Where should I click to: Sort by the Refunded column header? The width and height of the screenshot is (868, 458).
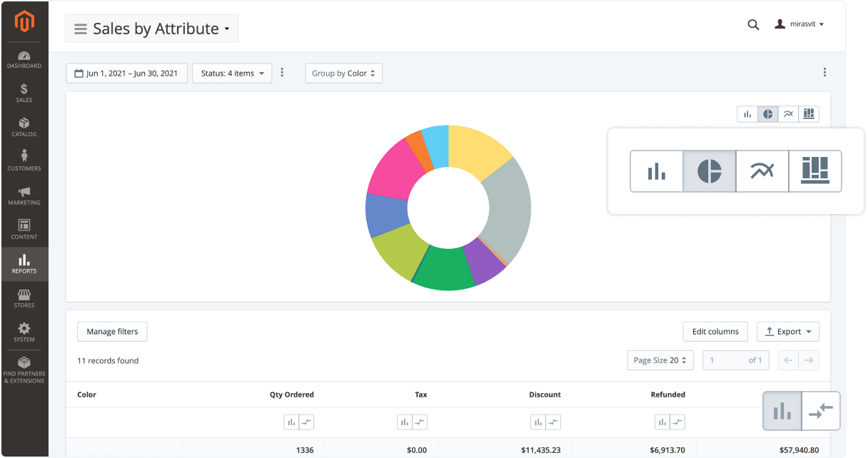[x=668, y=395]
